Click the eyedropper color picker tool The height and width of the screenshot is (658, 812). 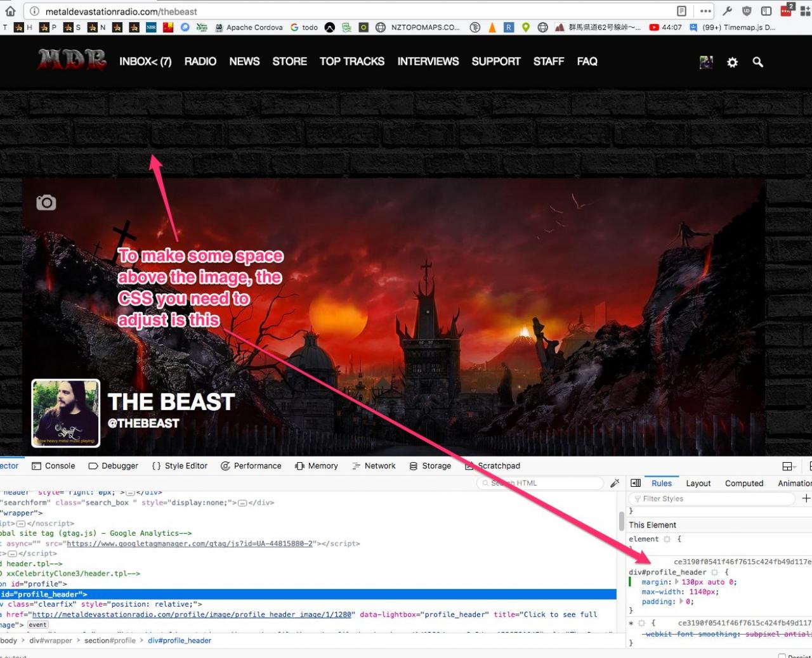point(615,483)
